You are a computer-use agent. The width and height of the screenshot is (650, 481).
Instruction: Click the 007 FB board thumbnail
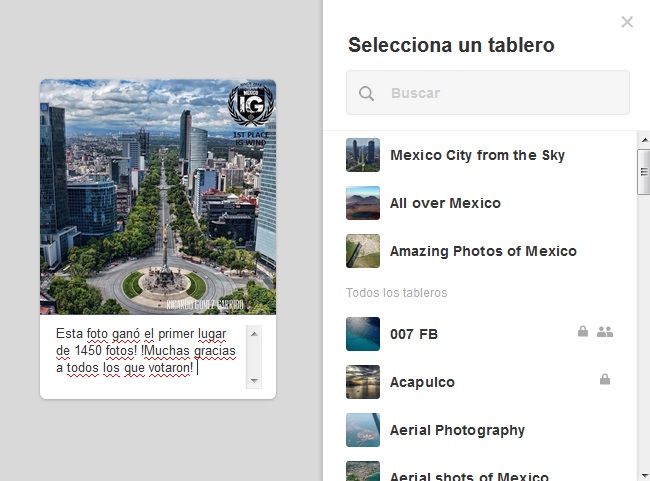tap(363, 334)
